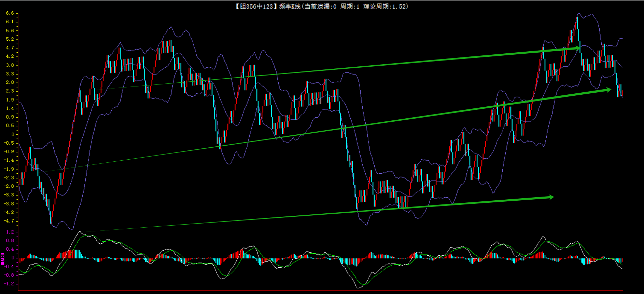Click the first MACD line peak at far left
The image size is (644, 294).
(x=80, y=232)
